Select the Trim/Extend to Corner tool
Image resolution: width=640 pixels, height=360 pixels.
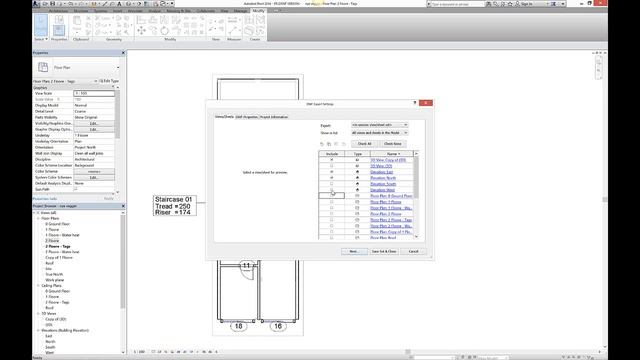click(x=176, y=31)
